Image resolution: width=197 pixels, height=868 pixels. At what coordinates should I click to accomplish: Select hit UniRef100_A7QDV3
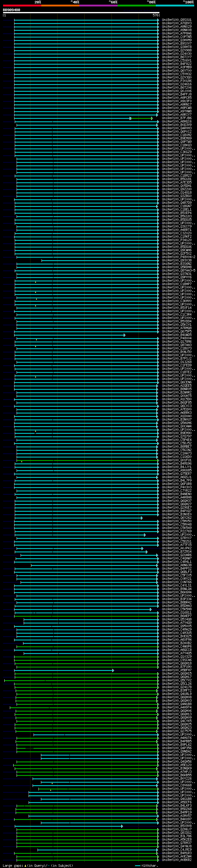[176, 23]
